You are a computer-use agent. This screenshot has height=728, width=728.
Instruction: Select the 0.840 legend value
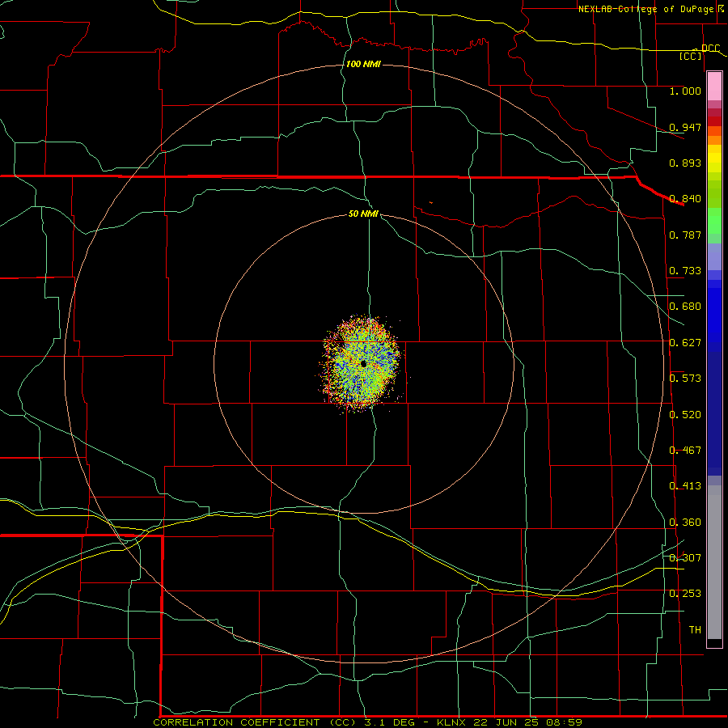pyautogui.click(x=685, y=199)
